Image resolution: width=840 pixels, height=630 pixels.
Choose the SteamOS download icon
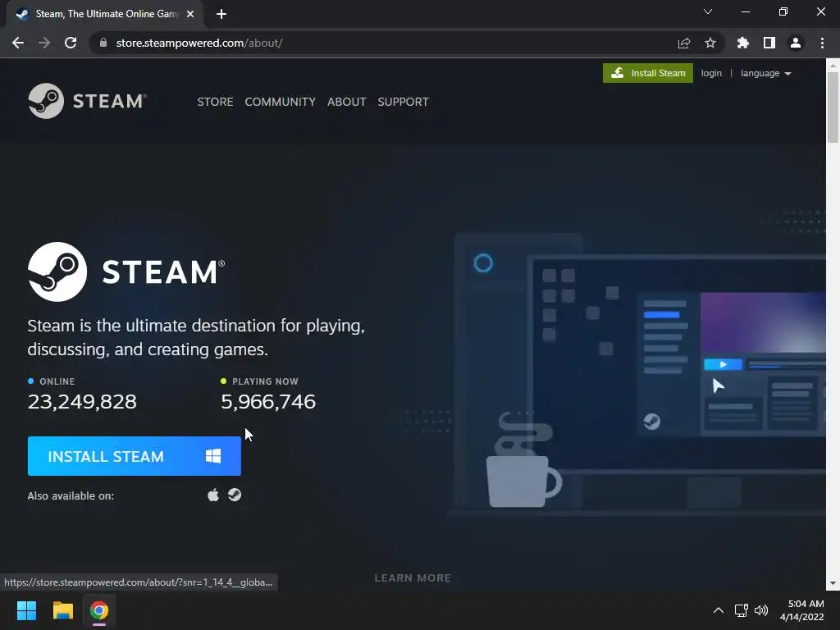pyautogui.click(x=235, y=495)
